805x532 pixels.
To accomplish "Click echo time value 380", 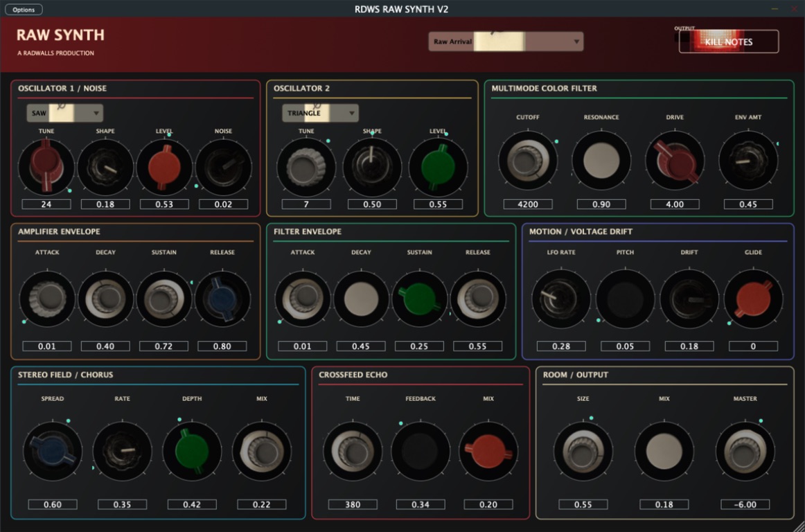I will (x=353, y=504).
